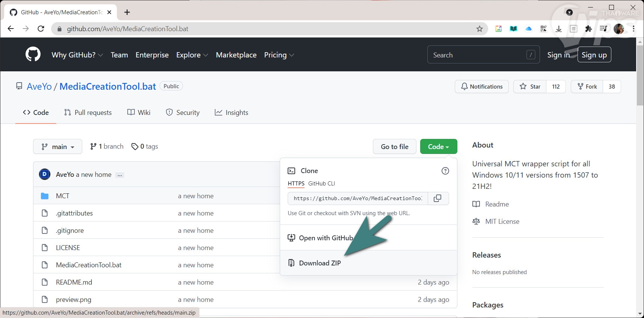Click the MCT folder icon
644x318 pixels.
(x=45, y=196)
